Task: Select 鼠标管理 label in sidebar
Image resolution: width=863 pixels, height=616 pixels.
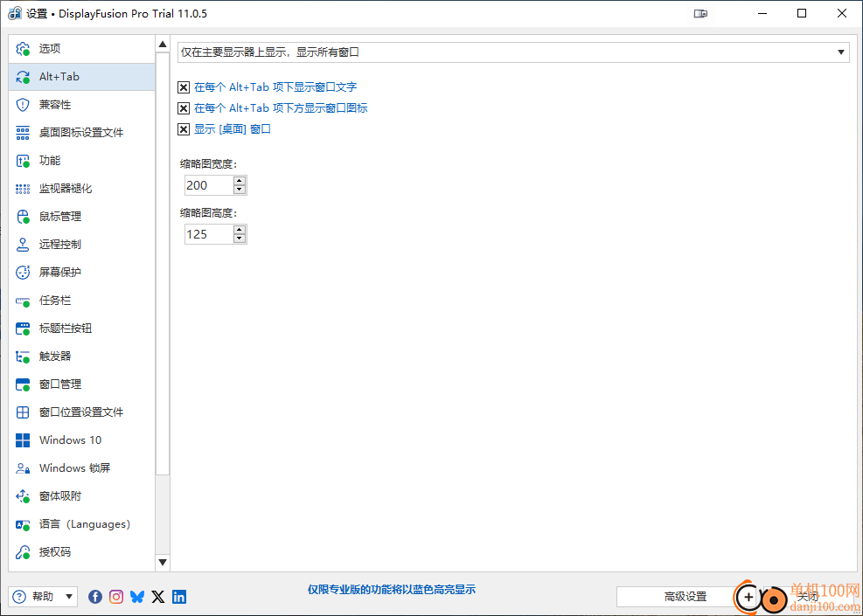Action: pyautogui.click(x=60, y=217)
